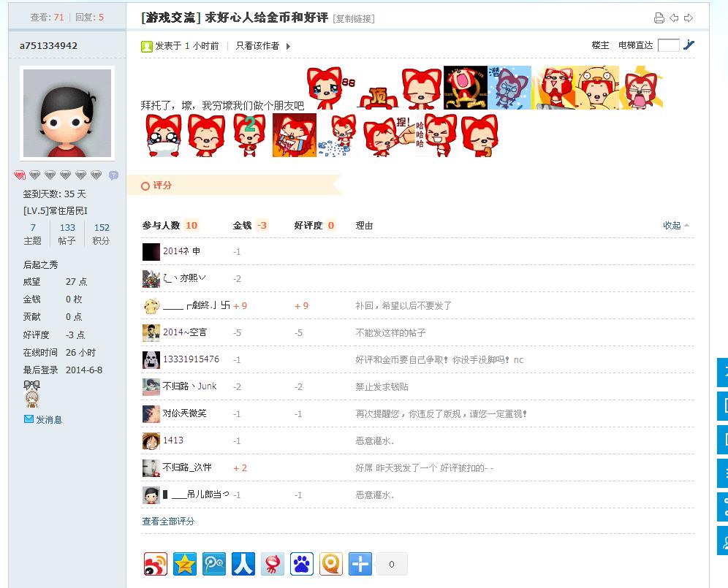Click the red heart rank medal

(x=20, y=175)
